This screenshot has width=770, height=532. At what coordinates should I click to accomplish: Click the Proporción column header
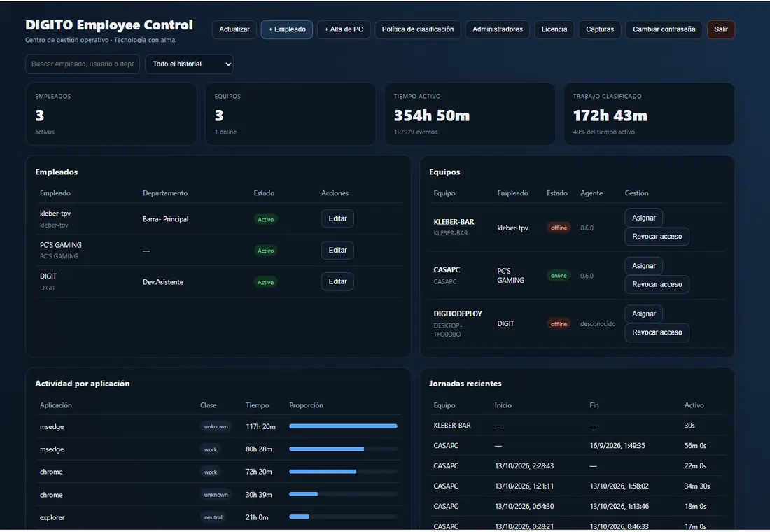(306, 405)
